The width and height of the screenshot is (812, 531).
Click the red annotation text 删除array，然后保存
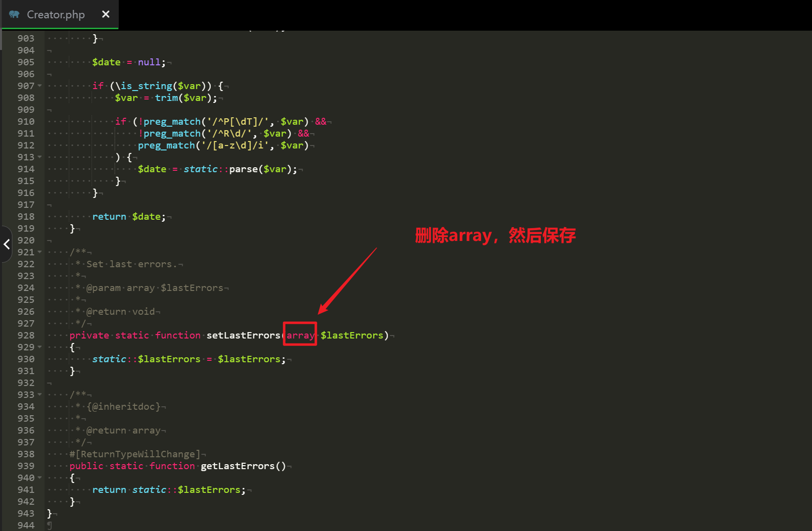click(x=495, y=235)
